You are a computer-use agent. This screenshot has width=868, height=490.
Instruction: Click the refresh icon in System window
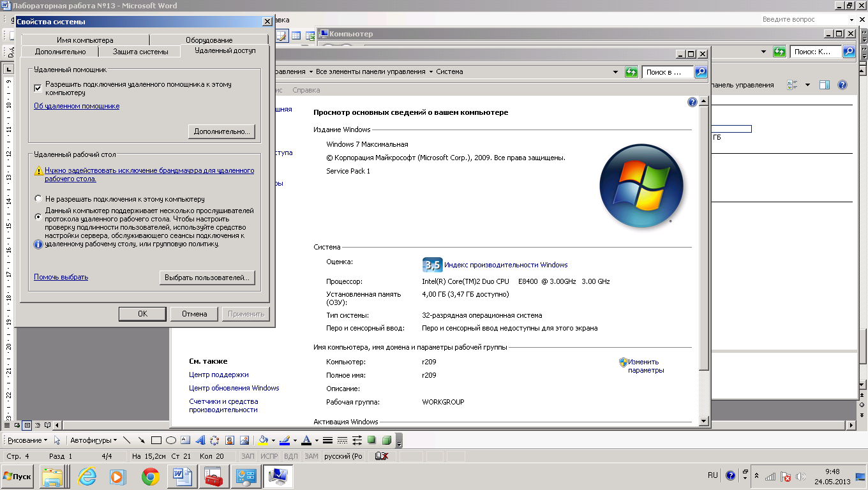[x=631, y=72]
